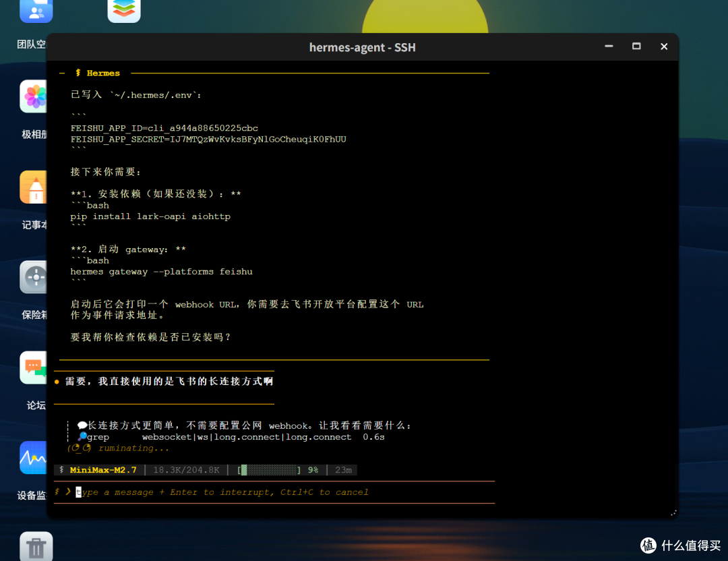Click the FEISHU_APP_SECRET line

[208, 140]
